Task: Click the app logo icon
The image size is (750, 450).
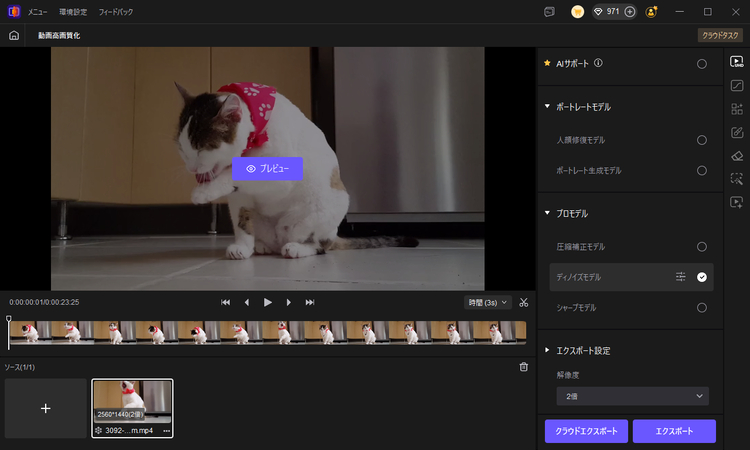Action: pos(14,11)
